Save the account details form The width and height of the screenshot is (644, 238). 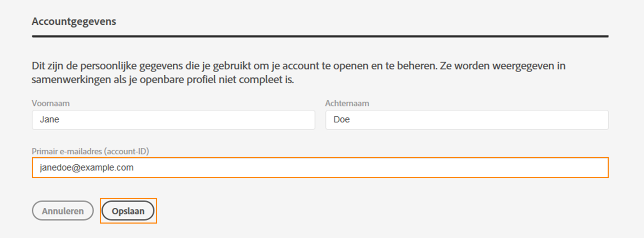coord(128,211)
